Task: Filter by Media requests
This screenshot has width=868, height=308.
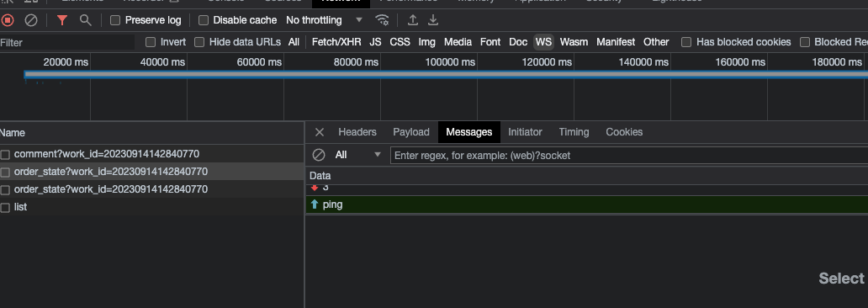Action: 458,42
